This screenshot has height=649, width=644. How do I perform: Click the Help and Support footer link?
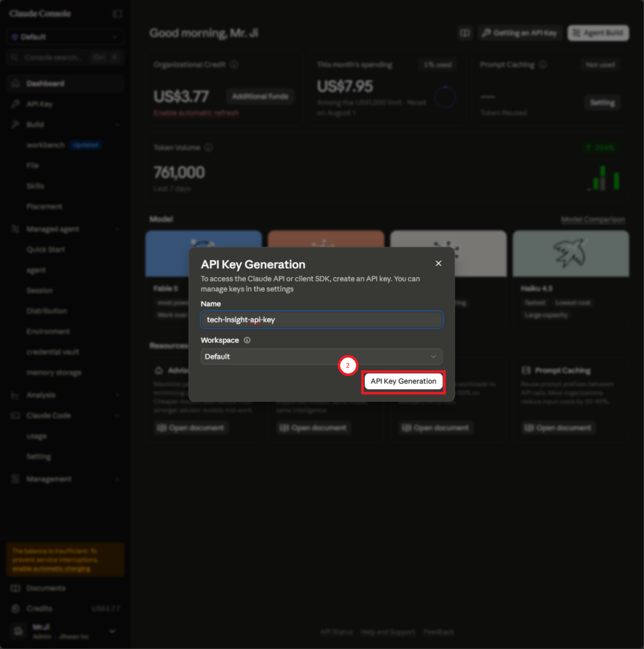pyautogui.click(x=388, y=632)
